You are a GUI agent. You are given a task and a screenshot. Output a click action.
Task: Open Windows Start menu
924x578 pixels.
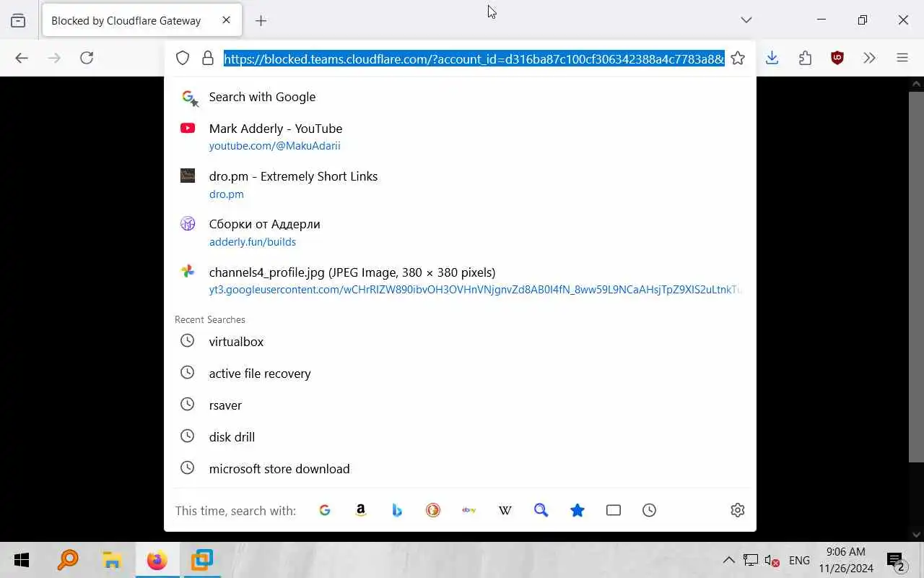pyautogui.click(x=22, y=560)
